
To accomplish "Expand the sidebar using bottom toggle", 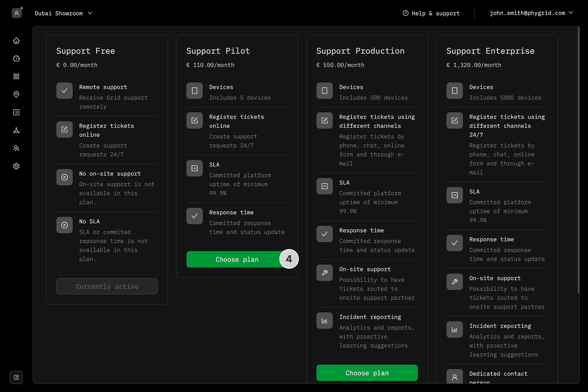I will (x=16, y=377).
